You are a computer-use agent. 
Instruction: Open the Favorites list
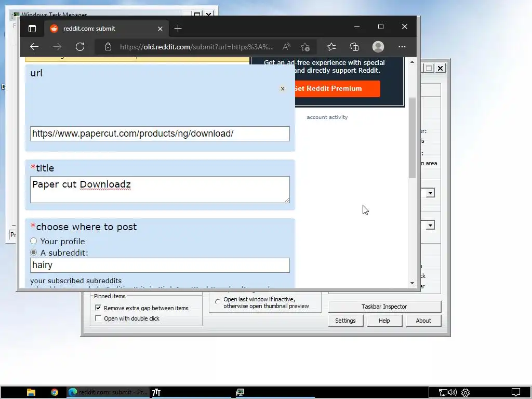pos(331,47)
